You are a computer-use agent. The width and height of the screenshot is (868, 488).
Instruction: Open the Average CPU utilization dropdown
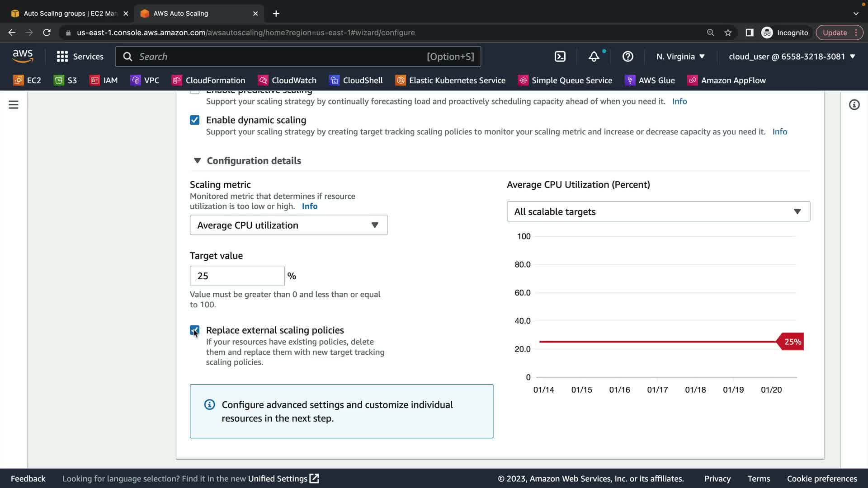pos(288,225)
